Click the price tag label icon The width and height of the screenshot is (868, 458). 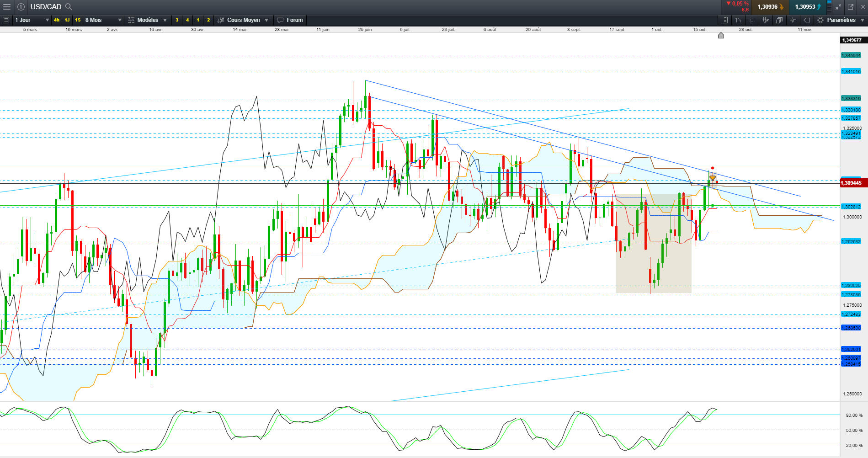(807, 20)
